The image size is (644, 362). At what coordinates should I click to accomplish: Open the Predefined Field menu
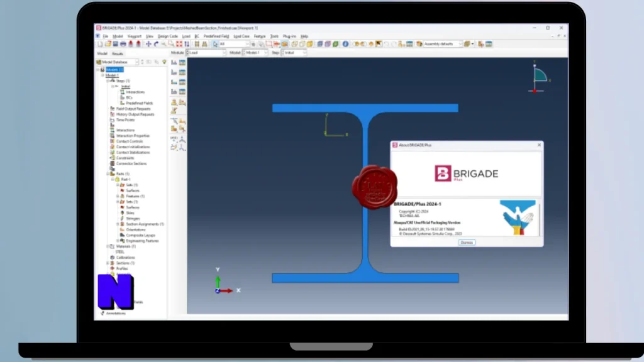pyautogui.click(x=216, y=36)
